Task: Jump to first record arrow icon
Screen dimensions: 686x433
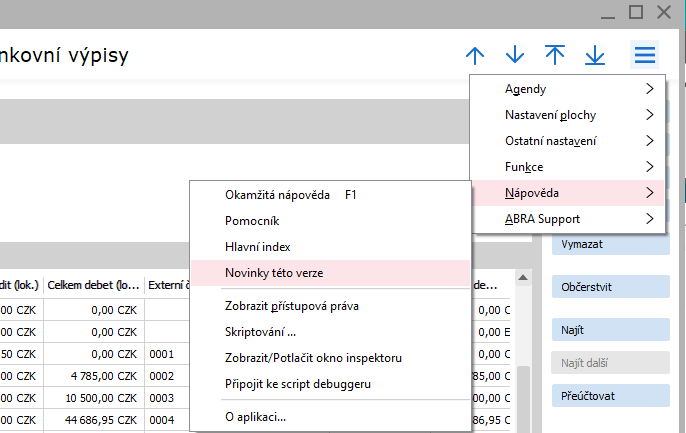Action: click(x=555, y=55)
